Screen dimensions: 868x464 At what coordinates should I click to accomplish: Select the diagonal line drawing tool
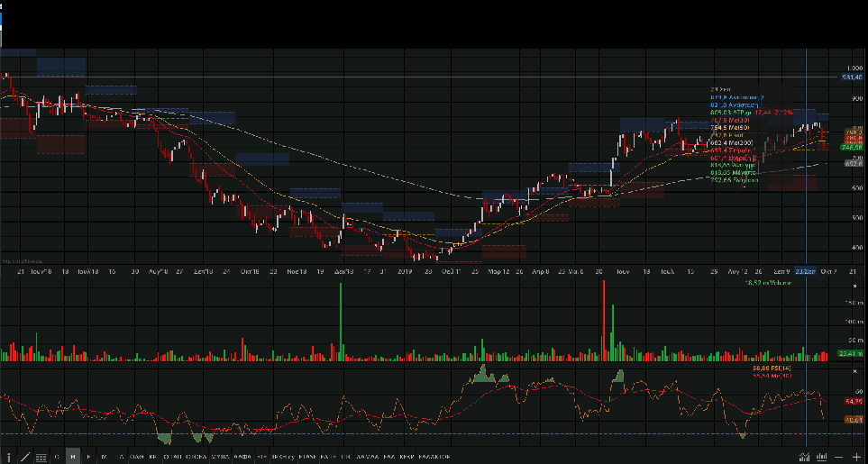point(24,457)
